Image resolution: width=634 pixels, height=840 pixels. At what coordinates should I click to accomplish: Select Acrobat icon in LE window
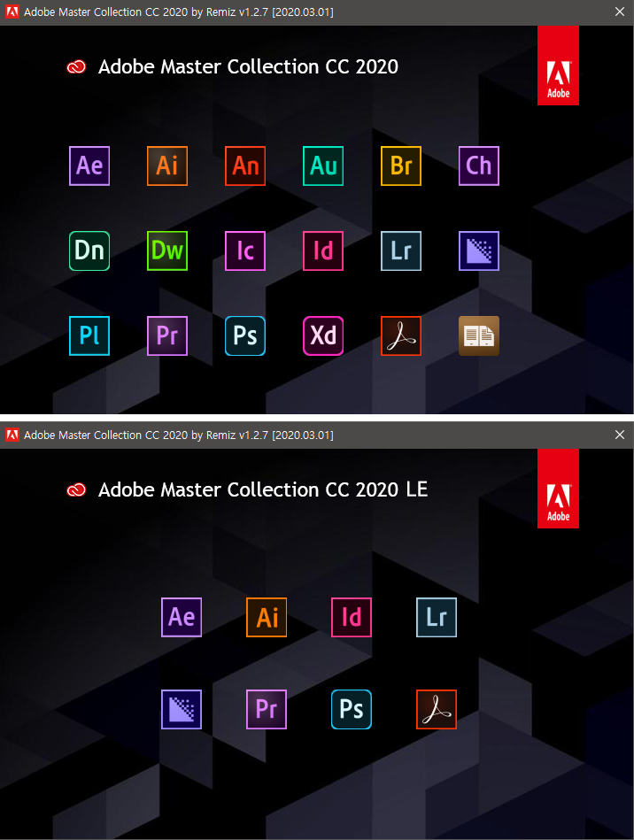pyautogui.click(x=437, y=709)
